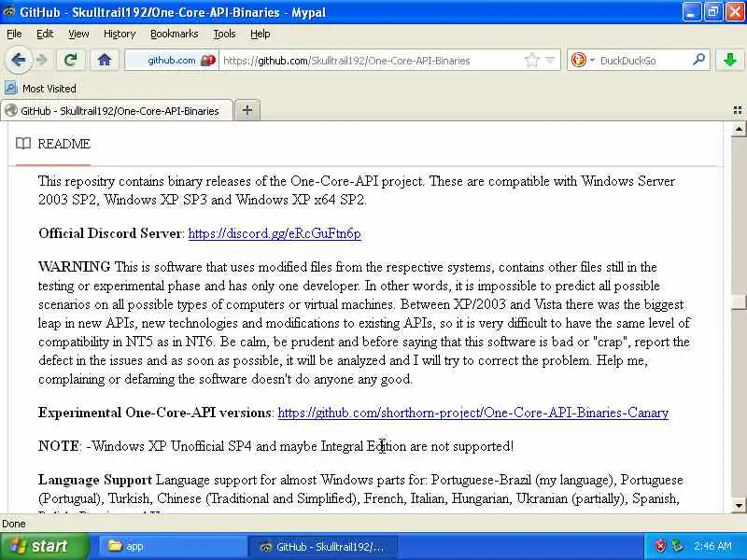Go back with the Back arrow button
The width and height of the screenshot is (747, 560).
click(x=19, y=60)
